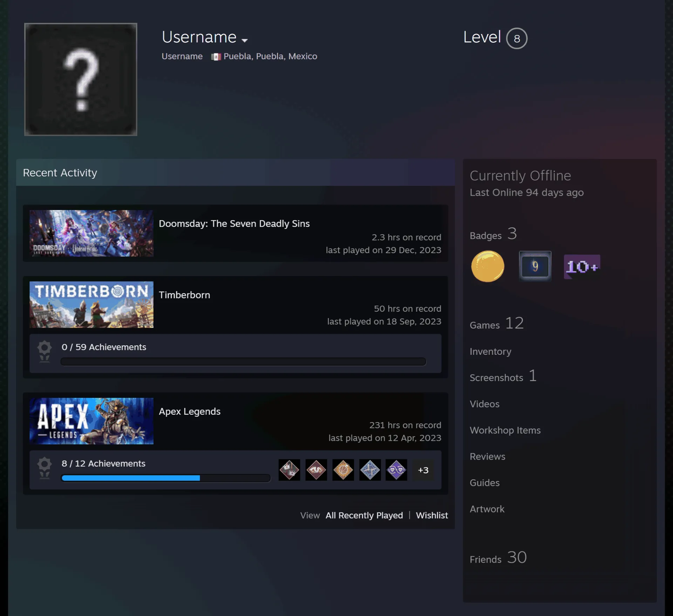The height and width of the screenshot is (616, 673).
Task: Select the purple 10+ games badge
Action: pos(582,266)
